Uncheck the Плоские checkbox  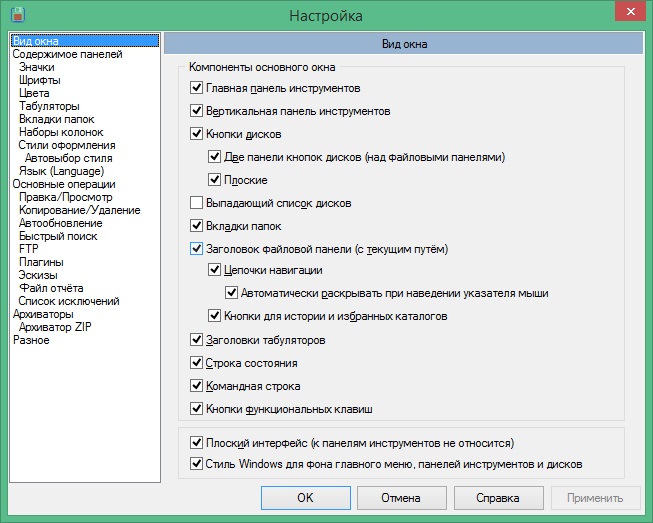[214, 179]
